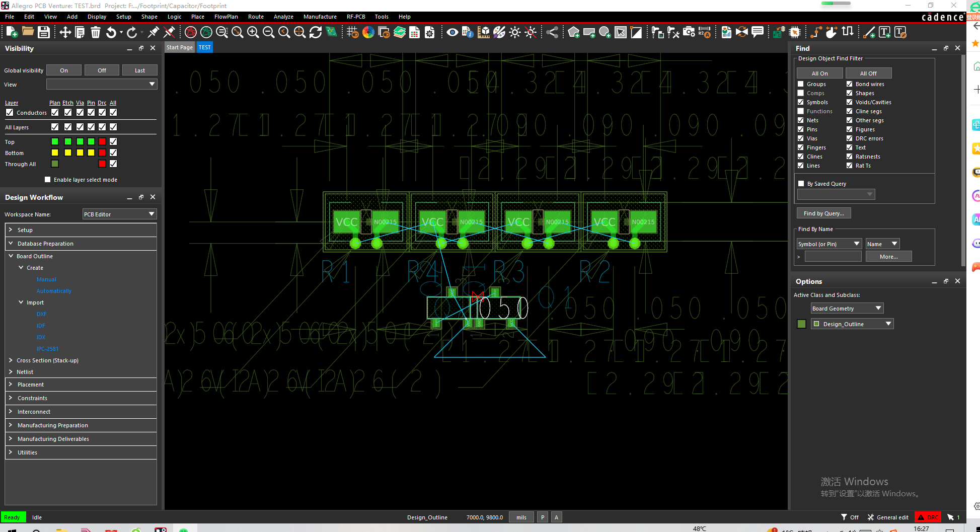Image resolution: width=980 pixels, height=532 pixels.
Task: Uncheck the Ratsnests checkbox
Action: [850, 157]
